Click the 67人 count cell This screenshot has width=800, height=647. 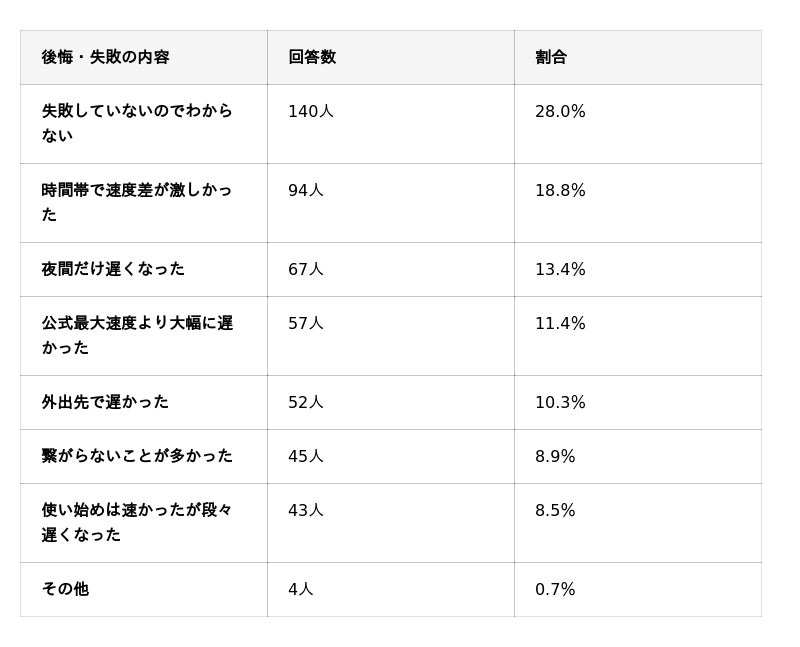(306, 270)
